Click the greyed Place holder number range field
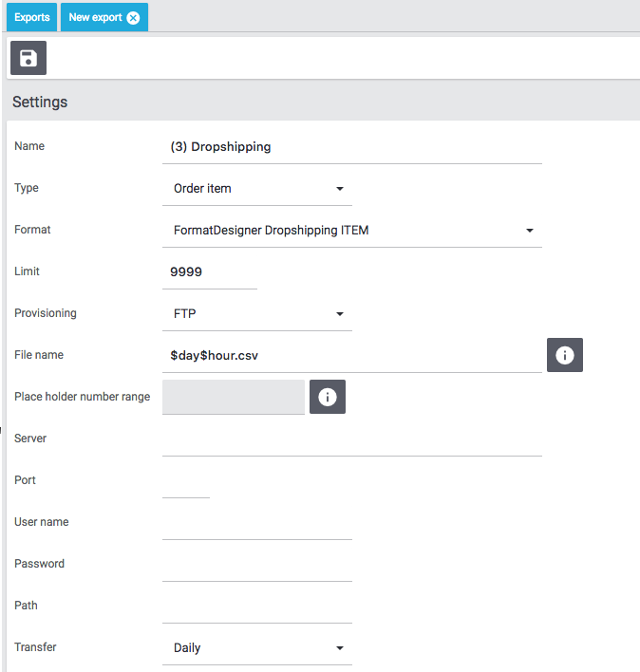The height and width of the screenshot is (672, 640). click(234, 397)
